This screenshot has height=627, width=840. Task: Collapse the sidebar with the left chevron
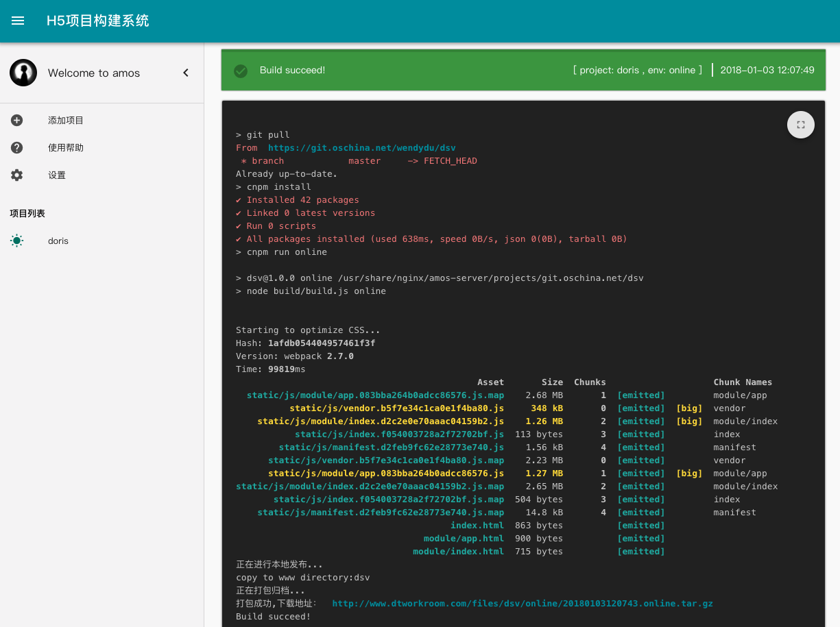tap(185, 73)
